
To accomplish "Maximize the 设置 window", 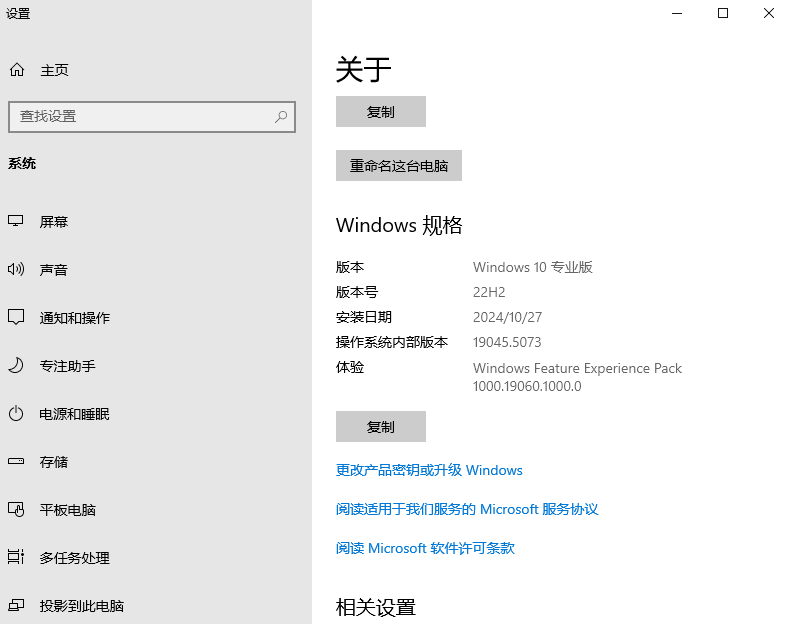I will pos(723,14).
